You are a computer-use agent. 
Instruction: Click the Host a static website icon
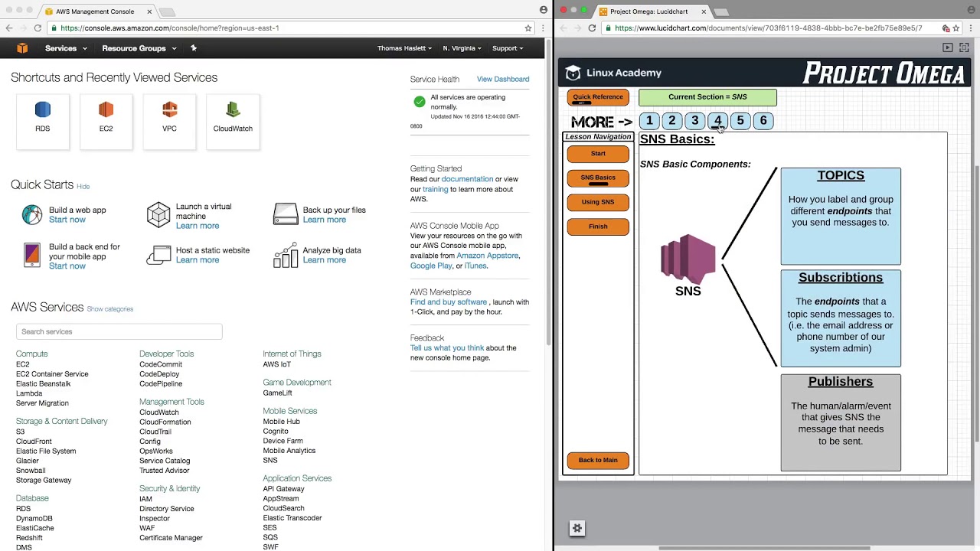[159, 255]
